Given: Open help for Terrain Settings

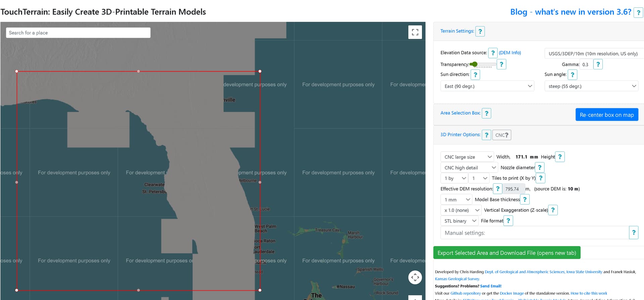Looking at the screenshot, I should [480, 31].
